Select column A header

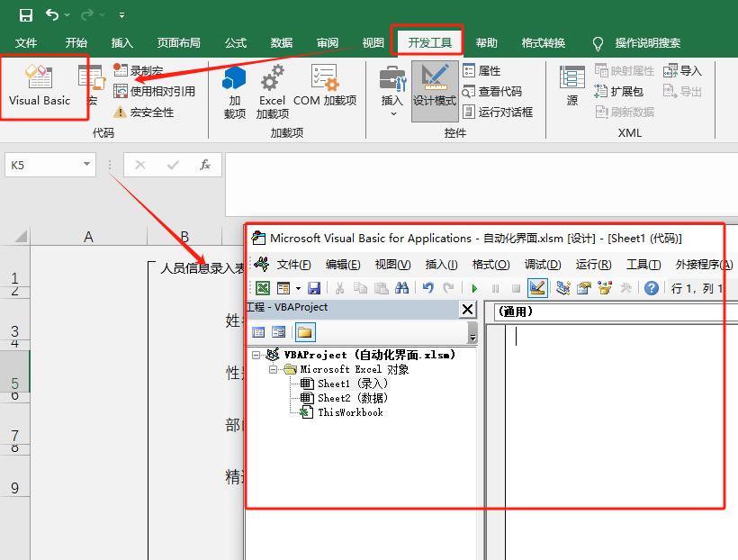[88, 237]
